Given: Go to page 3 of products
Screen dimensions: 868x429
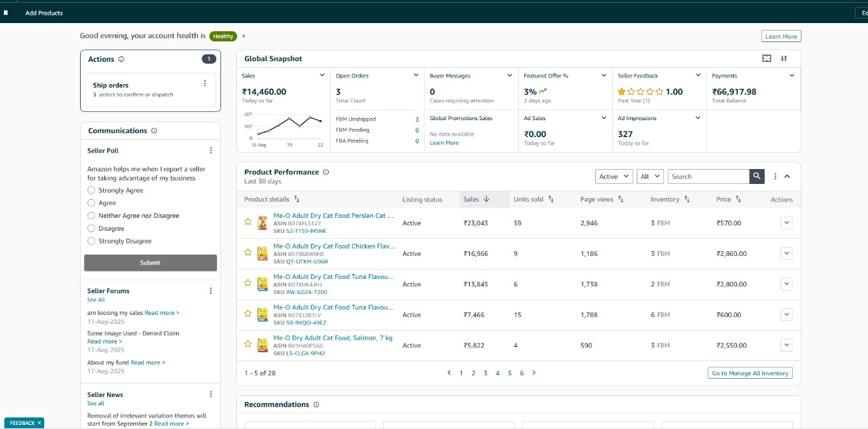Looking at the screenshot, I should (486, 373).
